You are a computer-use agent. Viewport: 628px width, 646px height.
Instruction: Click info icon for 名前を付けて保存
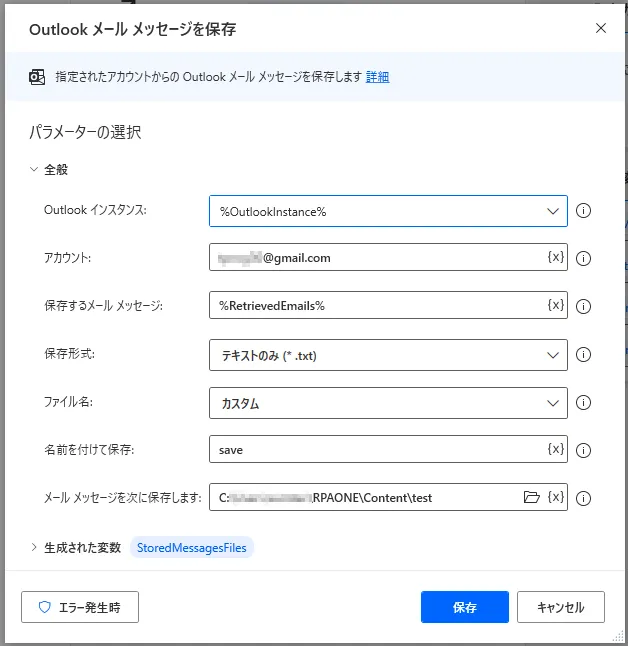583,450
